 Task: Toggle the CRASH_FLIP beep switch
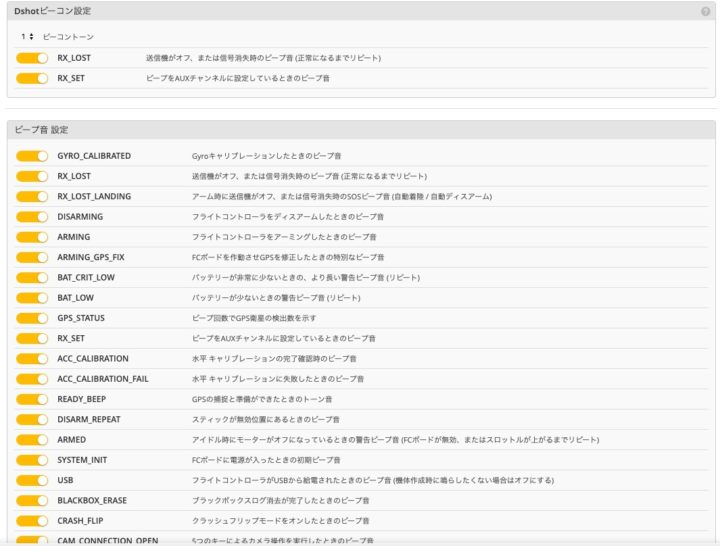(x=32, y=521)
